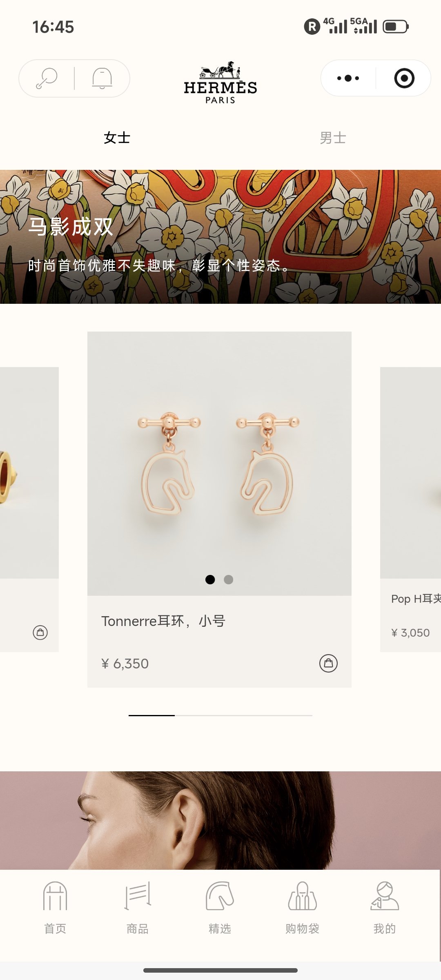This screenshot has height=980, width=441.
Task: Tap the mini-program three-dot menu
Action: tap(348, 78)
